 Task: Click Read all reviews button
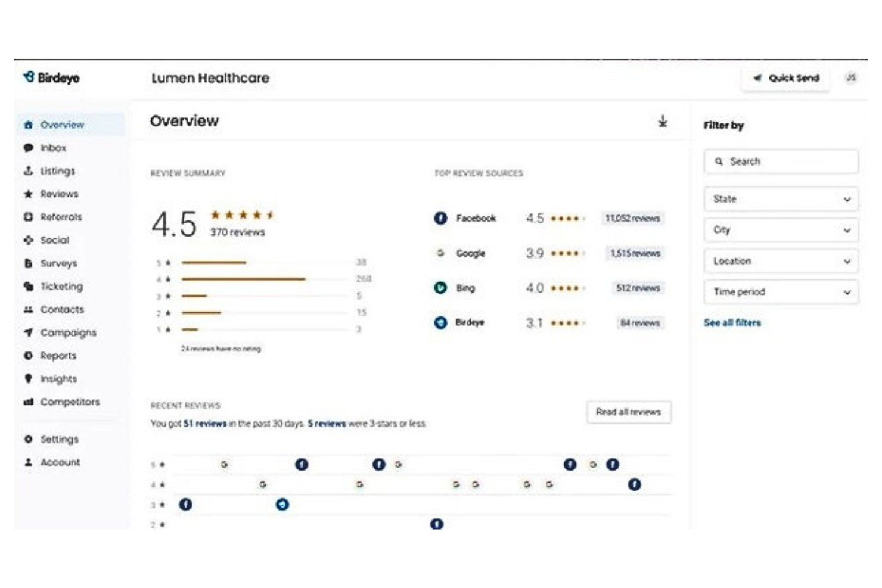click(x=629, y=412)
